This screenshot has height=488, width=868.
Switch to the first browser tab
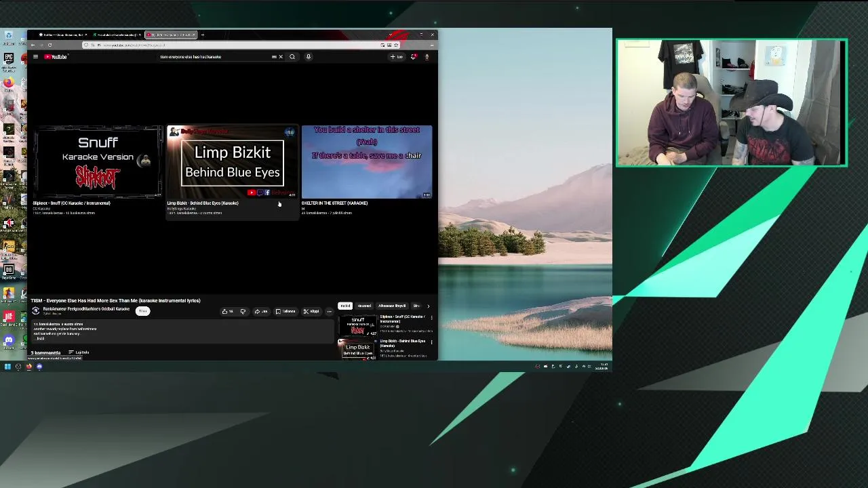63,35
